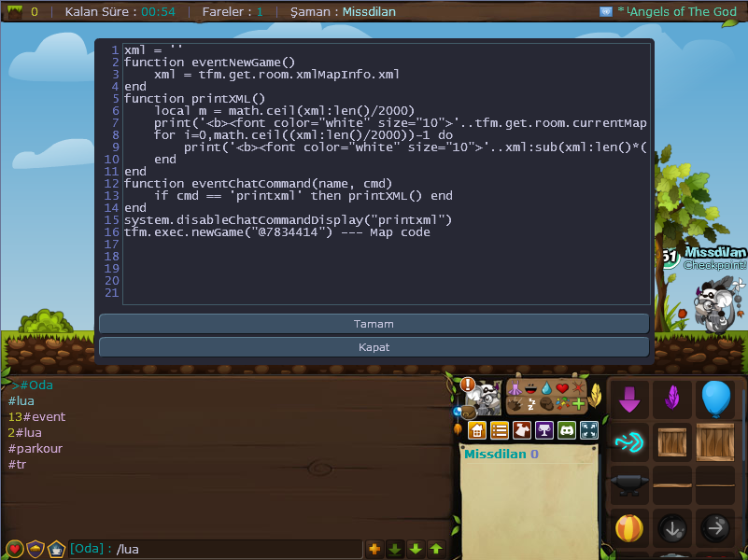This screenshot has height=560, width=748.
Task: Click the Kapat button
Action: point(374,347)
